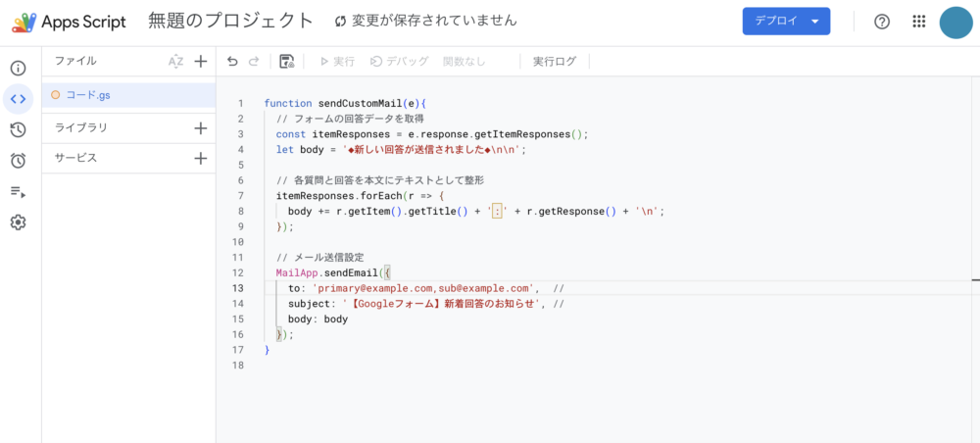980x443 pixels.
Task: Click the 'メール送信設定' comment line
Action: click(320, 258)
